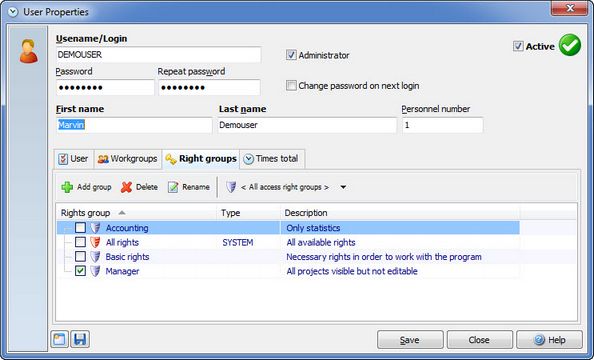Click the floppy disk save icon
Image resolution: width=594 pixels, height=360 pixels.
pos(80,339)
